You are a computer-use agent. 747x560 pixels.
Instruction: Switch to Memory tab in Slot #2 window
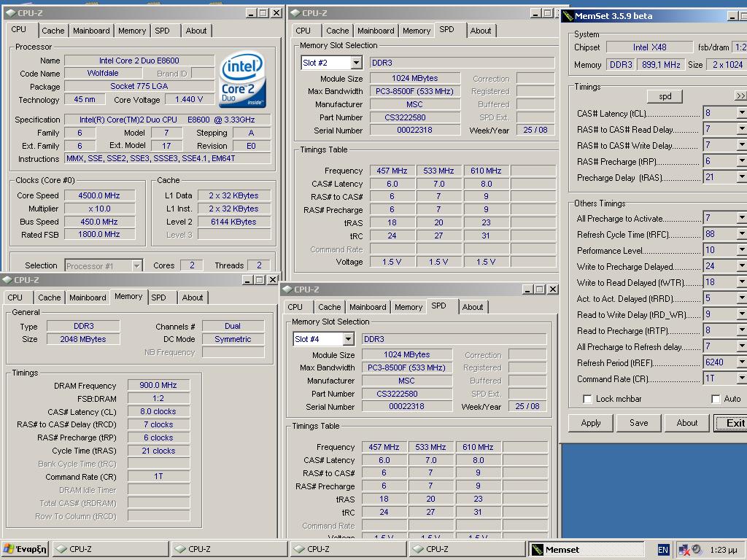[x=417, y=31]
